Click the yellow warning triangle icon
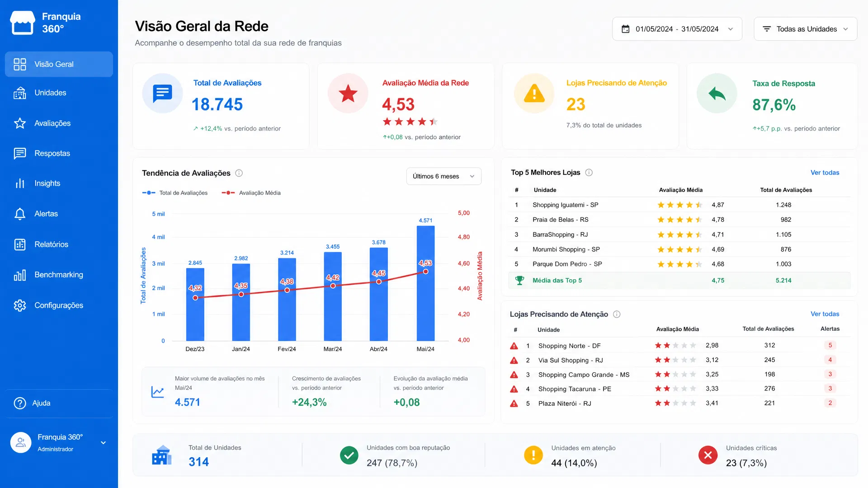Viewport: 868px width, 488px height. (x=534, y=93)
